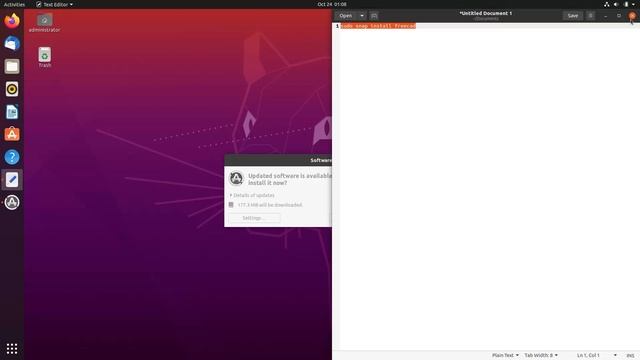Open the administrator home folder on desktop

[44, 23]
